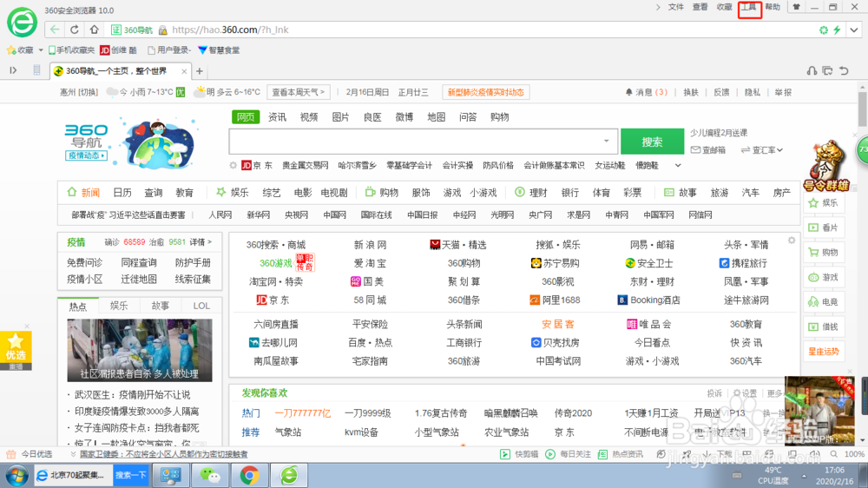The width and height of the screenshot is (868, 488).
Task: Open the address bar dropdown arrow
Action: tap(854, 30)
